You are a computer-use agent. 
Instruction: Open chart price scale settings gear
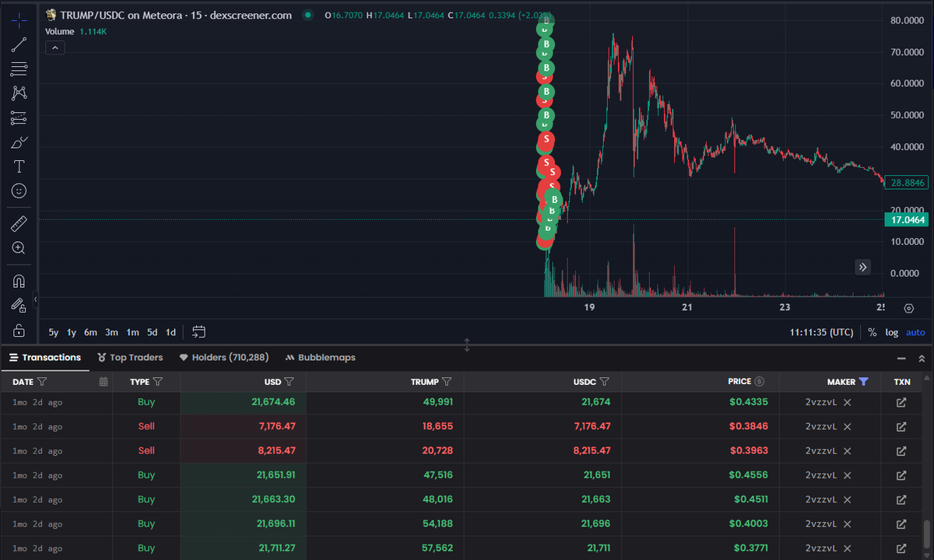(908, 308)
